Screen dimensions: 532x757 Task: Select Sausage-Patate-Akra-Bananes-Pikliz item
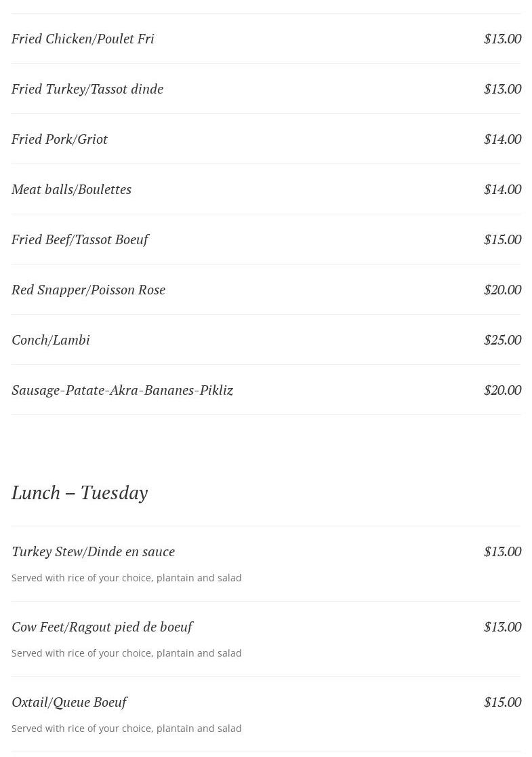pyautogui.click(x=122, y=390)
